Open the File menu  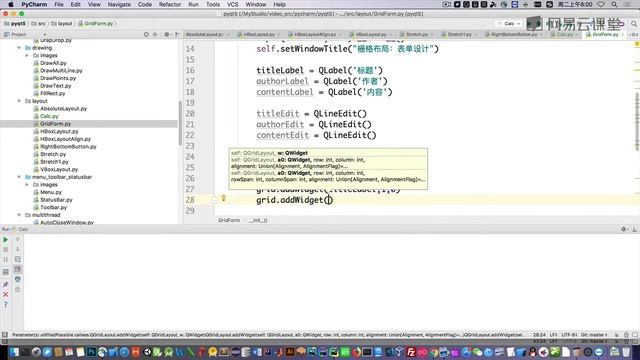(59, 4)
